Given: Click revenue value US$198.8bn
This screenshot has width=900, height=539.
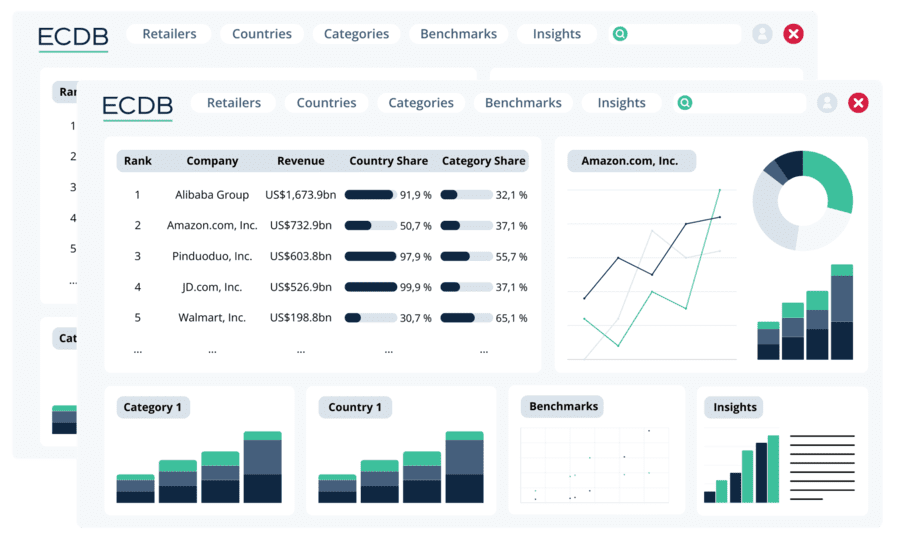Looking at the screenshot, I should coord(300,317).
